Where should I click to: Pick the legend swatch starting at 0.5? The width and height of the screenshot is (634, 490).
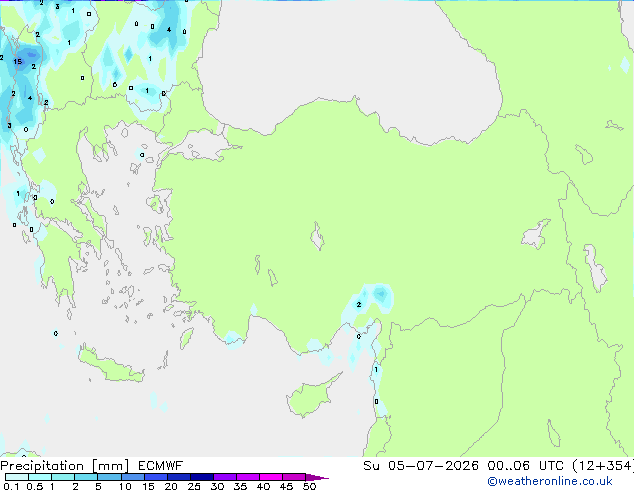click(40, 477)
